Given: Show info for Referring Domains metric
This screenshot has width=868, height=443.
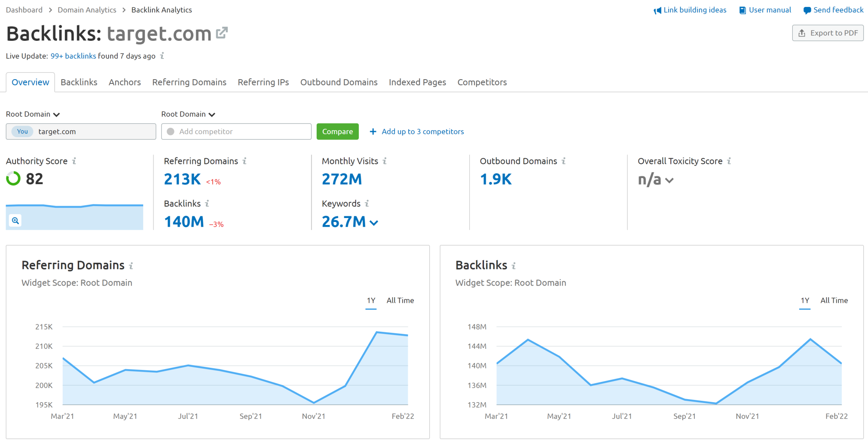Looking at the screenshot, I should coord(245,161).
